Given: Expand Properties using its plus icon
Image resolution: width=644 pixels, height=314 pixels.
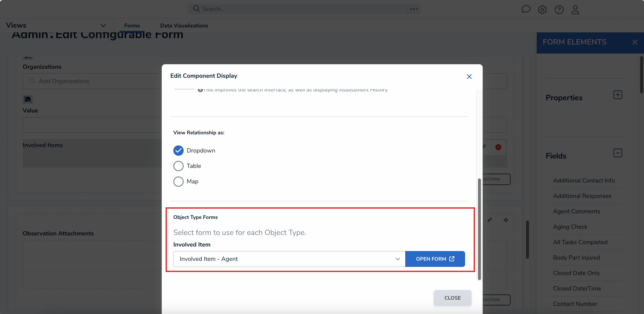Looking at the screenshot, I should point(618,94).
